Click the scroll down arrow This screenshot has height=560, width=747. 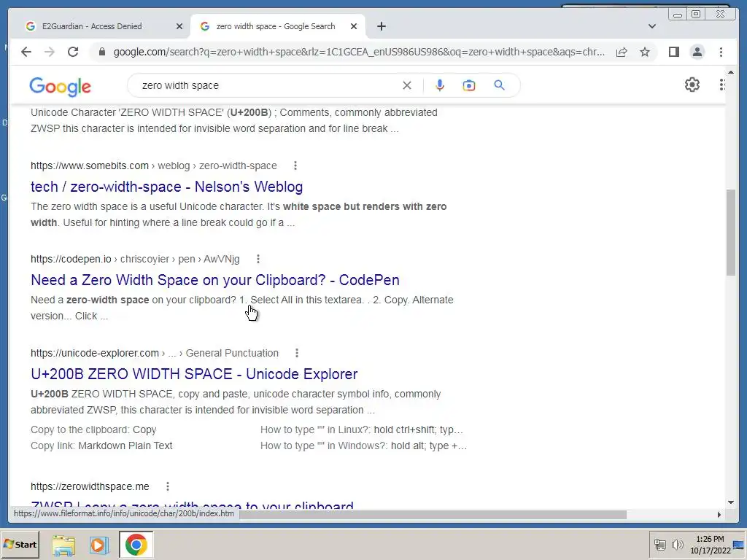pyautogui.click(x=731, y=502)
